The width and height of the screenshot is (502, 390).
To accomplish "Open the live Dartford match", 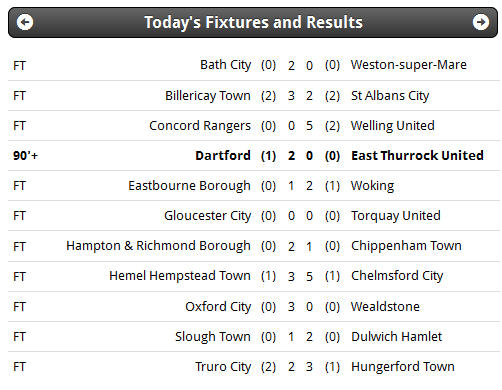I will pyautogui.click(x=253, y=156).
